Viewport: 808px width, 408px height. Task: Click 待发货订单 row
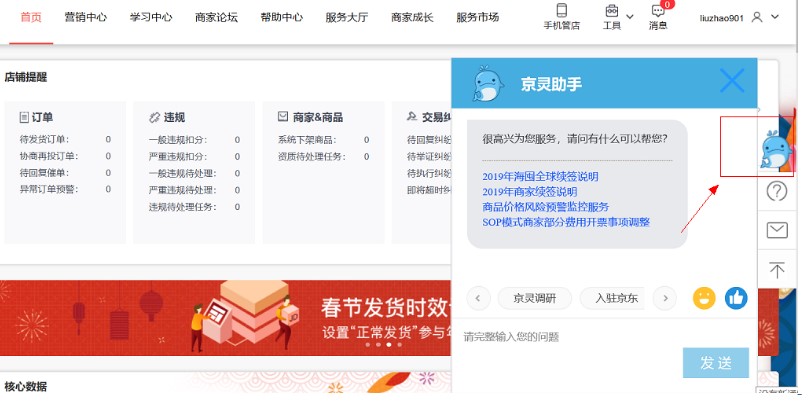(65, 140)
